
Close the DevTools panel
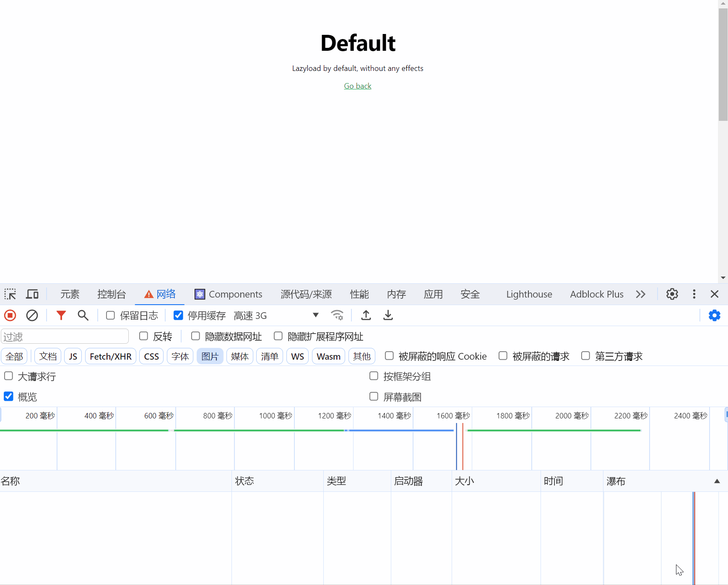715,294
